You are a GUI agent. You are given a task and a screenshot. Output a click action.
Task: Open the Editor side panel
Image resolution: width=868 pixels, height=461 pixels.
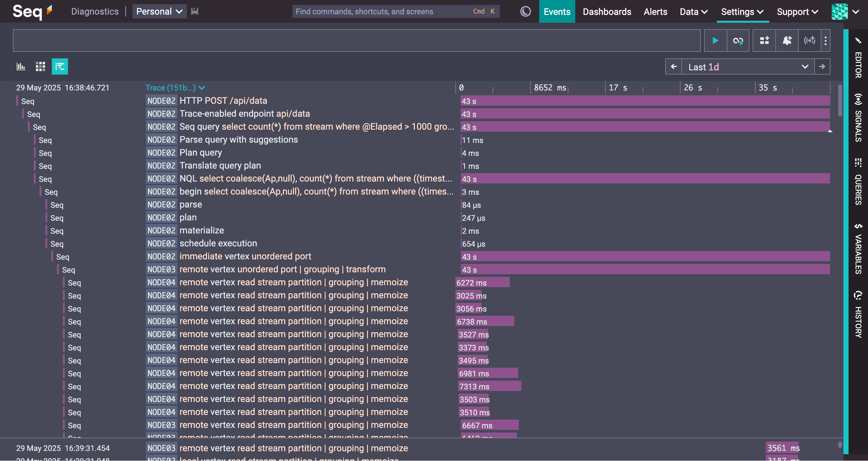click(858, 58)
